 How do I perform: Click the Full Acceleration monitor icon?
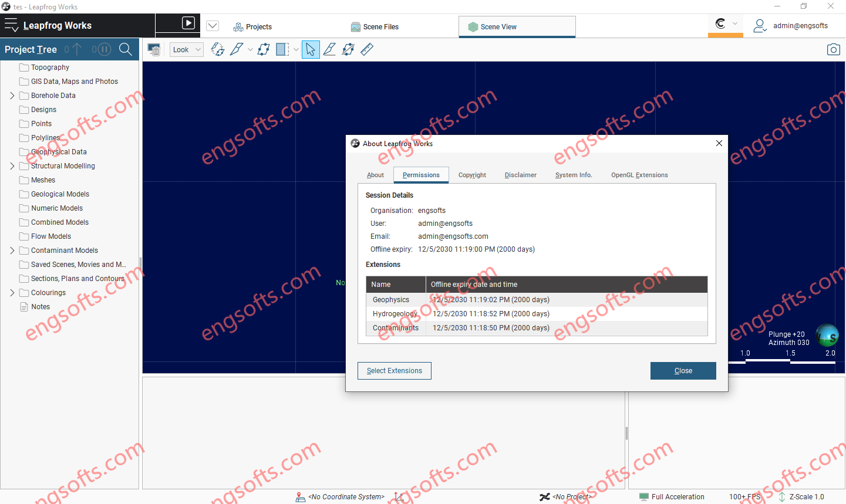coord(644,497)
